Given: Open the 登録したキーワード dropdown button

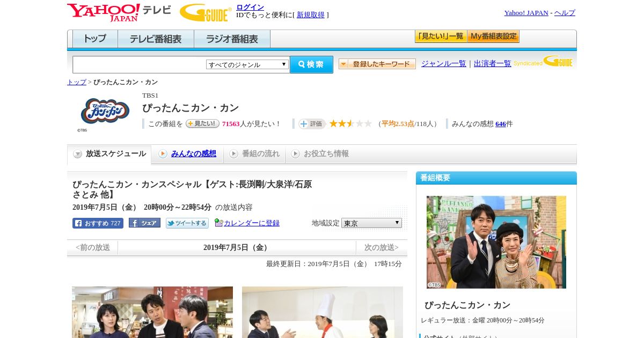Looking at the screenshot, I should coord(377,64).
